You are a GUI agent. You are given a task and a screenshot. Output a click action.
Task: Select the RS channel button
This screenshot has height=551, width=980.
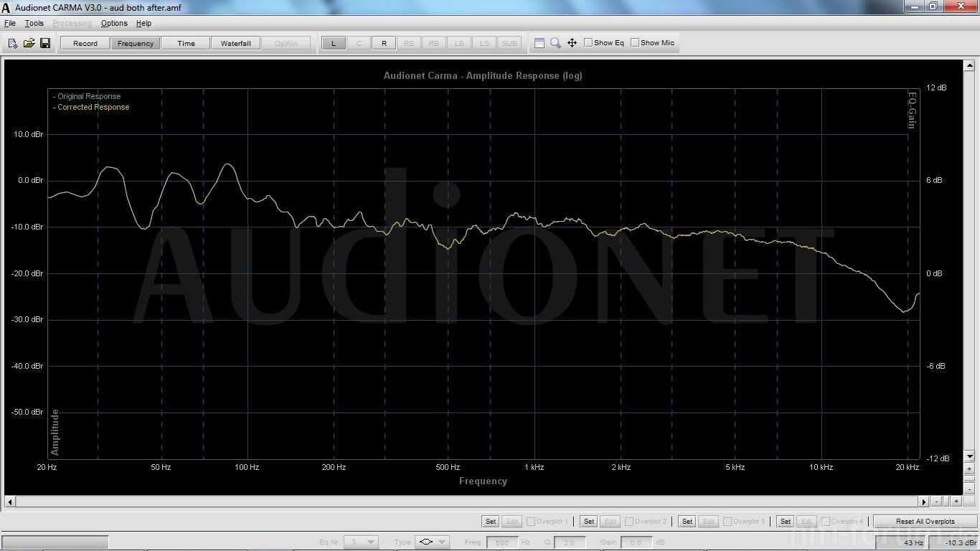[x=409, y=43]
